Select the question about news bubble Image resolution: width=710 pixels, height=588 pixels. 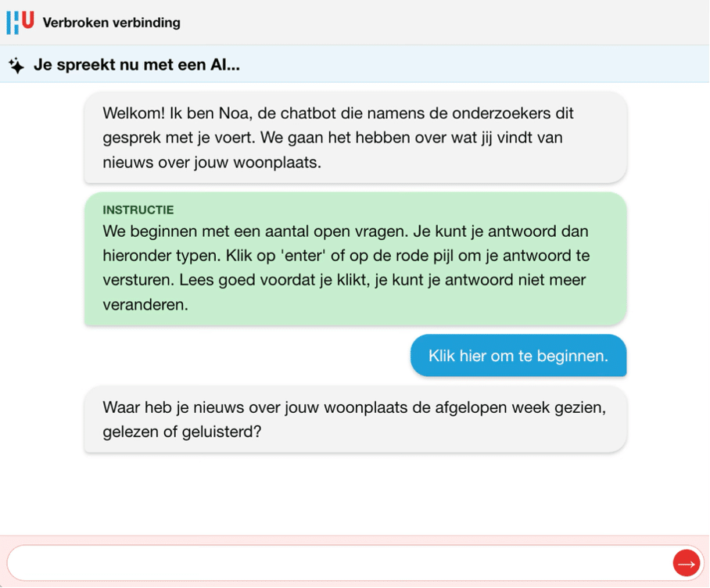pyautogui.click(x=355, y=419)
